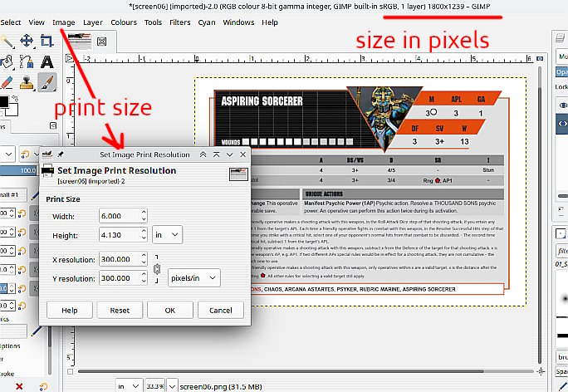This screenshot has width=568, height=392.
Task: Click the tool opacity slider showing 100.0
Action: point(18,170)
